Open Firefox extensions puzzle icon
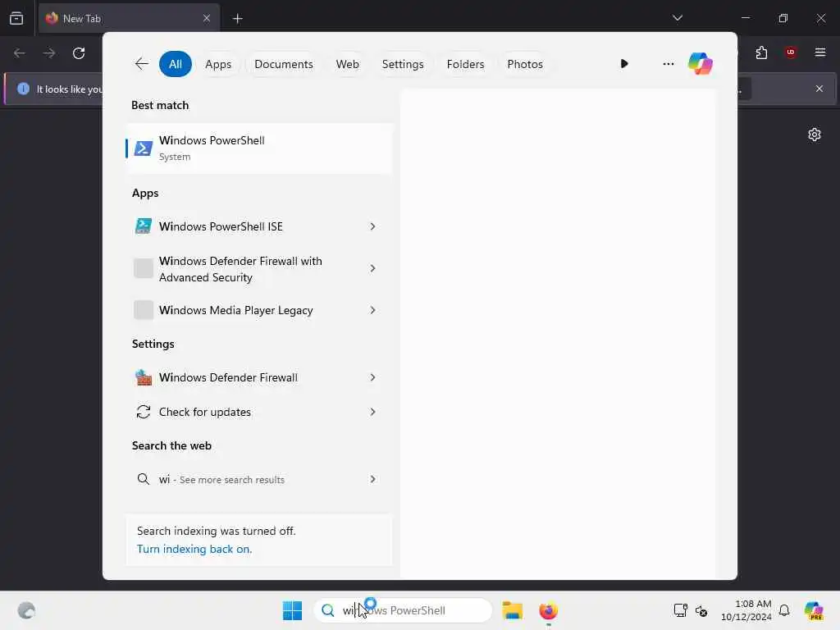 click(761, 52)
